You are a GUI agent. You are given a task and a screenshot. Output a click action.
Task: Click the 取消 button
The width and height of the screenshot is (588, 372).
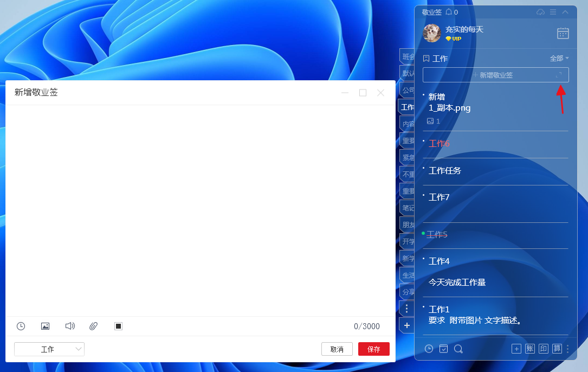click(337, 349)
